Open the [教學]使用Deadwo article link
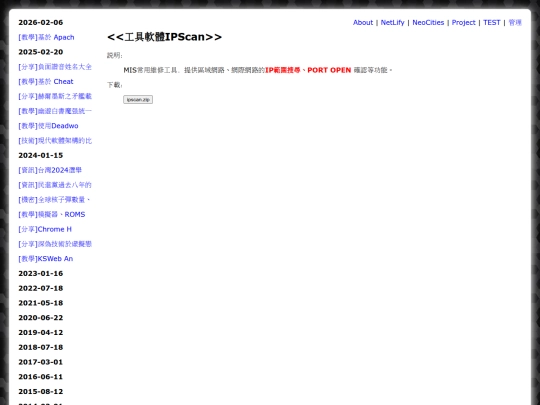The width and height of the screenshot is (540, 405). point(48,126)
